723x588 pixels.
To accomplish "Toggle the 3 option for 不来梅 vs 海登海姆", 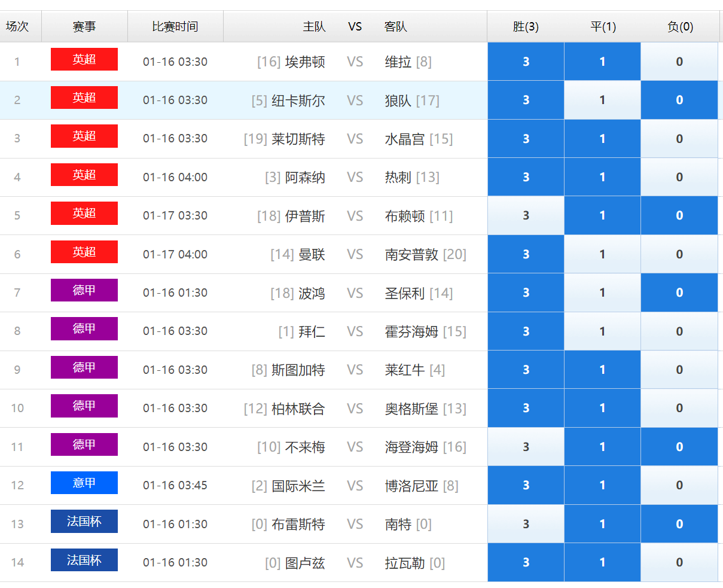I will (x=526, y=447).
